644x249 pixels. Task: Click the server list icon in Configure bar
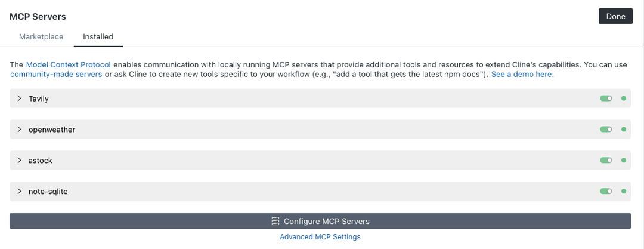275,221
